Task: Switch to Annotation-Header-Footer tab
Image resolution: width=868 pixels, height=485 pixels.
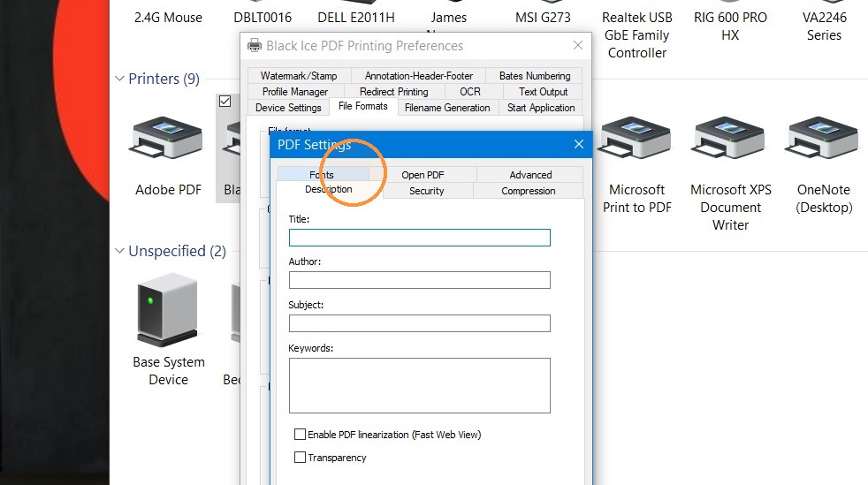Action: [x=418, y=76]
